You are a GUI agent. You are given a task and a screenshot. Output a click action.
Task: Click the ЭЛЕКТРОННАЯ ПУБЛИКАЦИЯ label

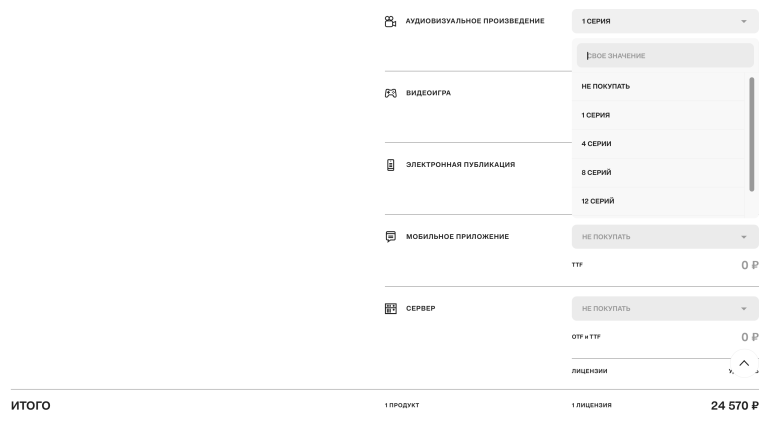point(460,165)
